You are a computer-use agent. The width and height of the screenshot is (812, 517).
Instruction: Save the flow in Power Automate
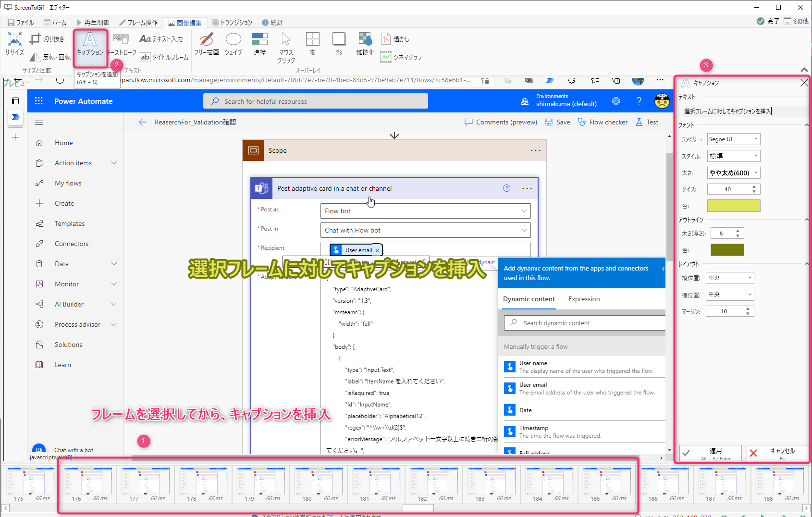point(558,122)
